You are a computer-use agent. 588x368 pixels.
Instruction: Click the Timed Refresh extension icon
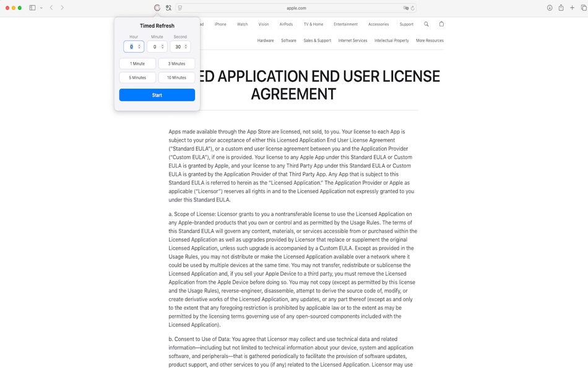pyautogui.click(x=157, y=7)
